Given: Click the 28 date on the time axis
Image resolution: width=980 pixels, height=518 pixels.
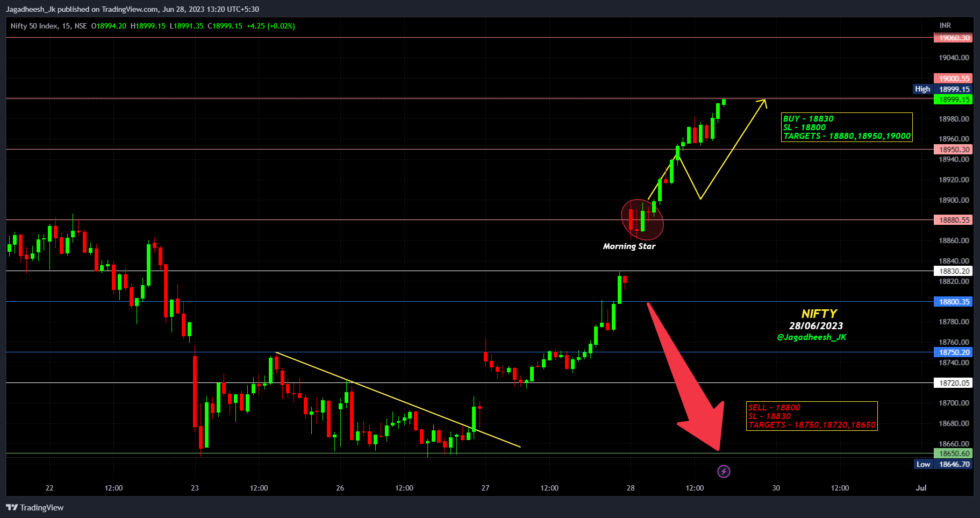Looking at the screenshot, I should [631, 488].
